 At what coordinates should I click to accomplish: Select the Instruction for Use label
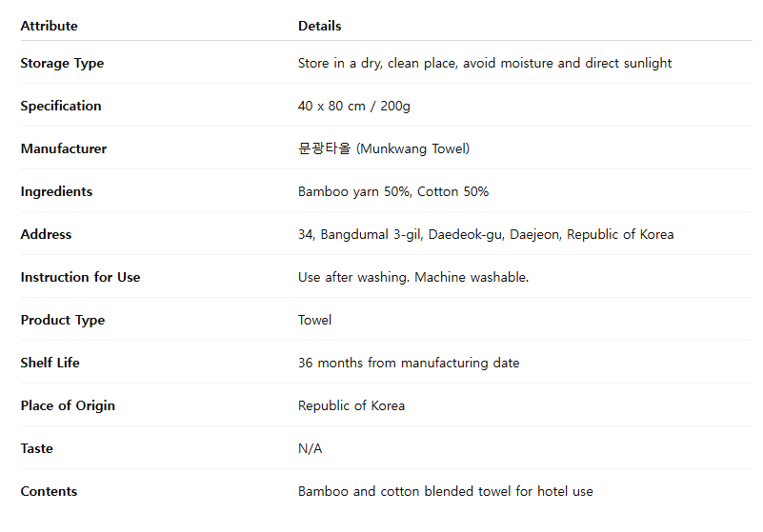tap(80, 277)
